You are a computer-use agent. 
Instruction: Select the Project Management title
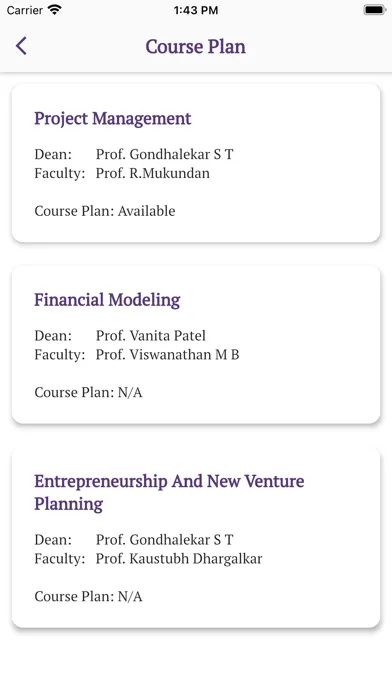[x=113, y=119]
